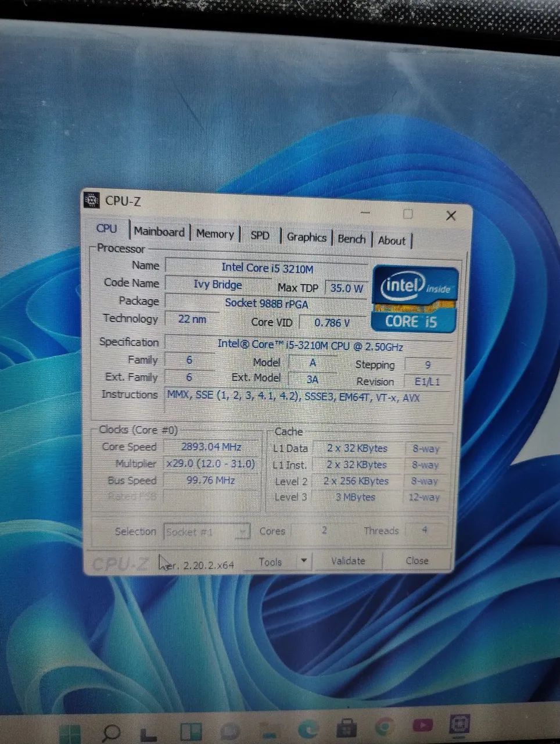This screenshot has height=744, width=560.
Task: Click the Bus Speed value '99.76 MHz'
Action: [x=211, y=481]
